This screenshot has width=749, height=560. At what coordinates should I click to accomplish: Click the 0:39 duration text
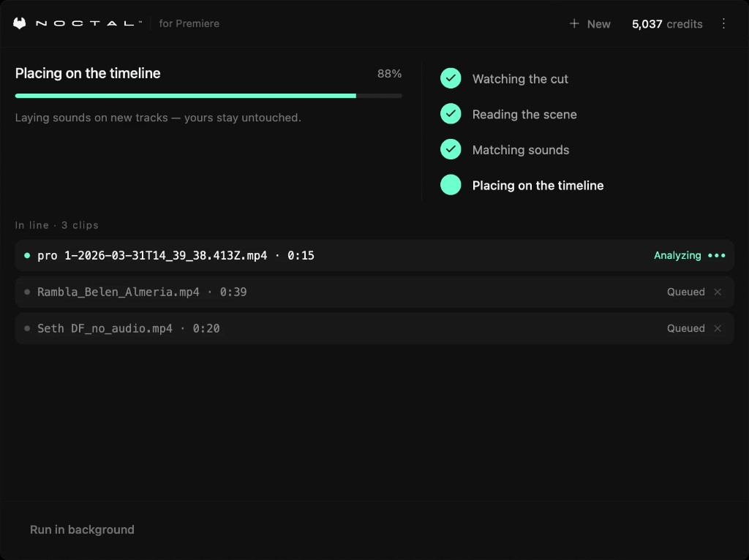tap(233, 292)
